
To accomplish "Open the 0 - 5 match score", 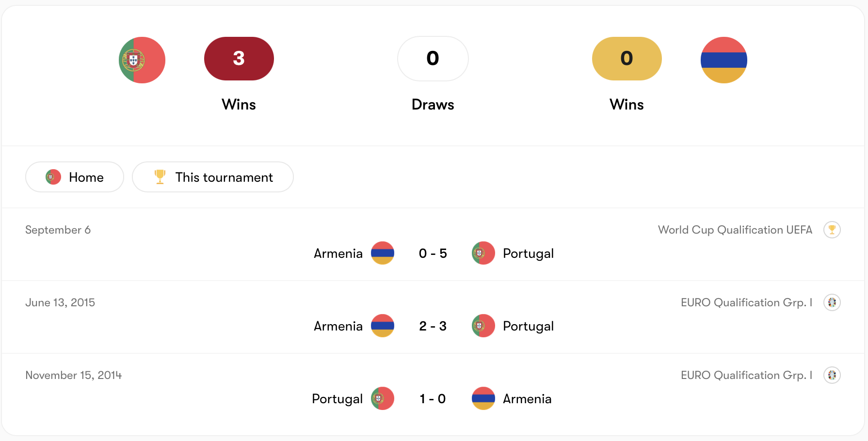I will 433,253.
